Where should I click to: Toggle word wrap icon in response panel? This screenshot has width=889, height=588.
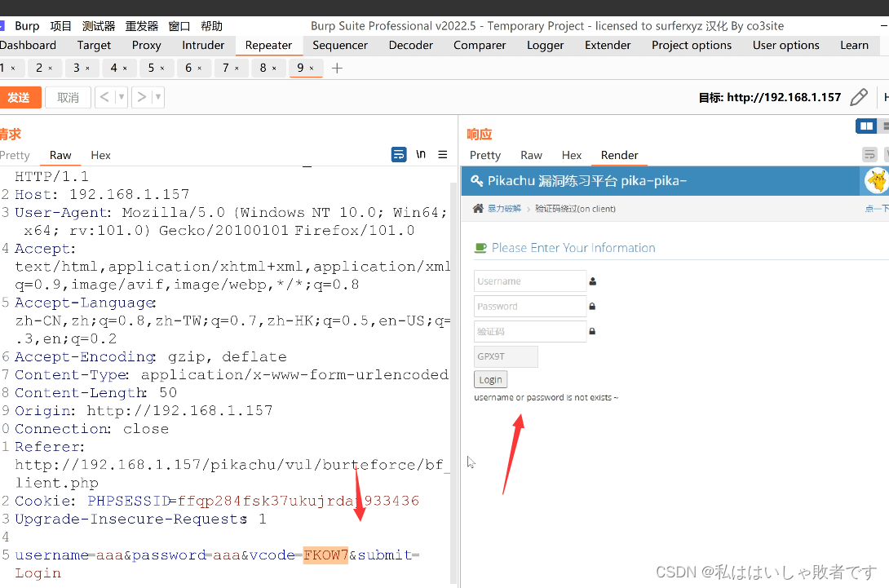[x=869, y=154]
